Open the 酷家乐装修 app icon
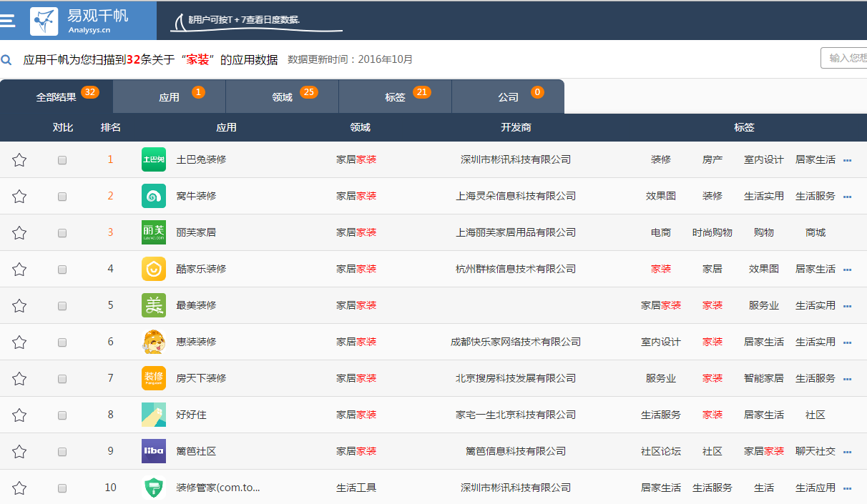The height and width of the screenshot is (504, 867). point(154,269)
